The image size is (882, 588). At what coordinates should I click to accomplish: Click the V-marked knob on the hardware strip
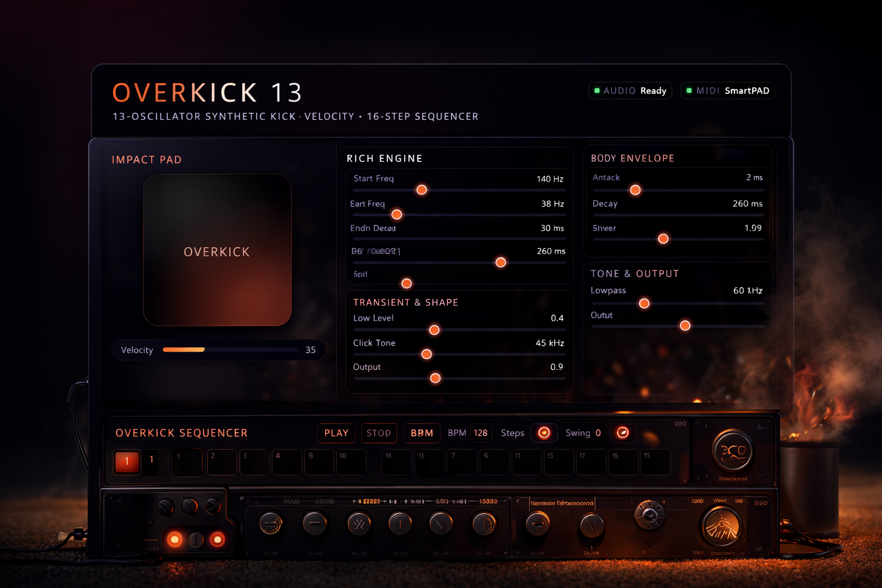590,524
